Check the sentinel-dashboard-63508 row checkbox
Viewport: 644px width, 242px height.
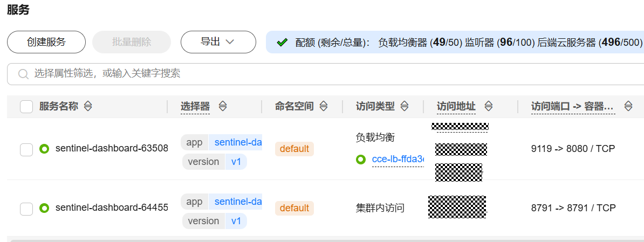[26, 149]
